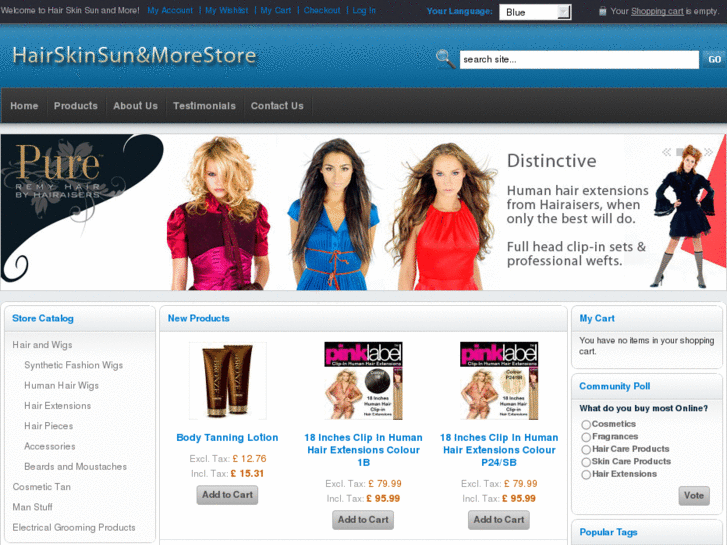Click Body Tanning Lotion product image
727x545 pixels.
point(228,381)
